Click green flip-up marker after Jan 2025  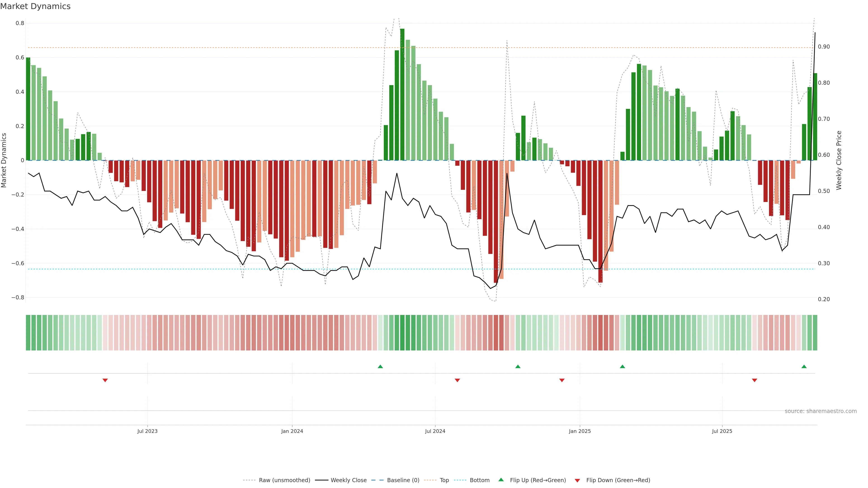pyautogui.click(x=622, y=366)
